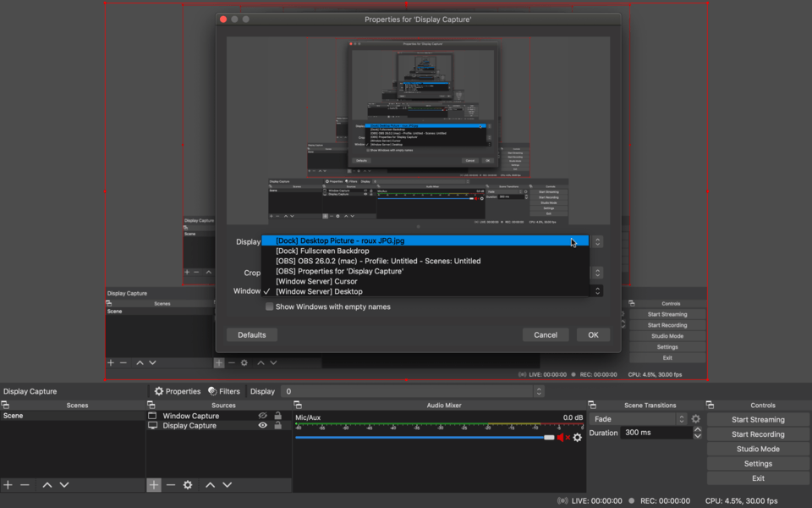
Task: Open source settings gear in Sources panel
Action: [188, 485]
